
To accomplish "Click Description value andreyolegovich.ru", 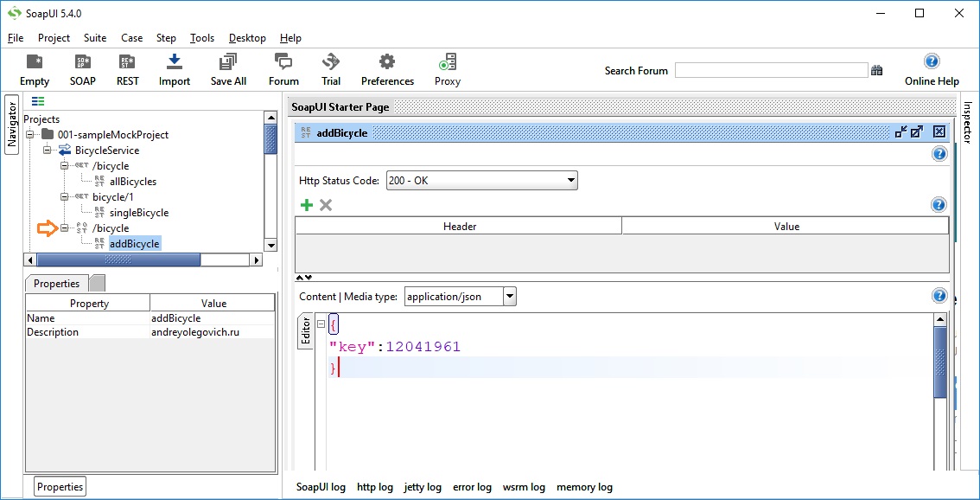I will pos(195,332).
